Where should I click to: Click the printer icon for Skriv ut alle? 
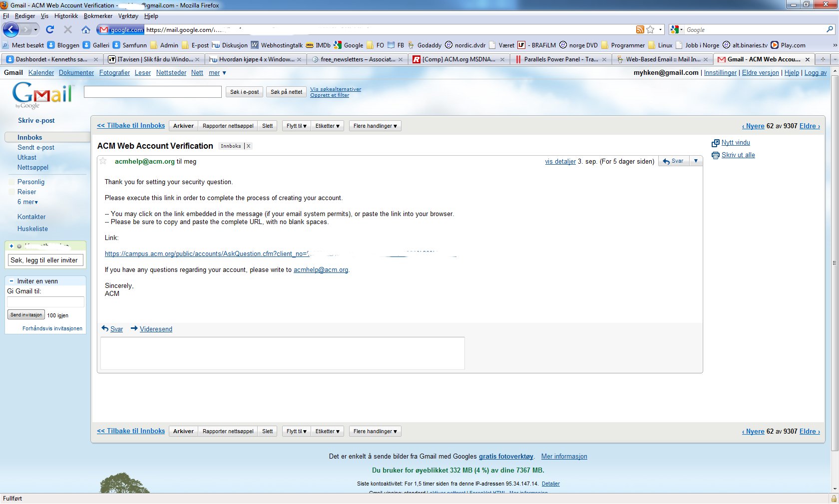[716, 155]
